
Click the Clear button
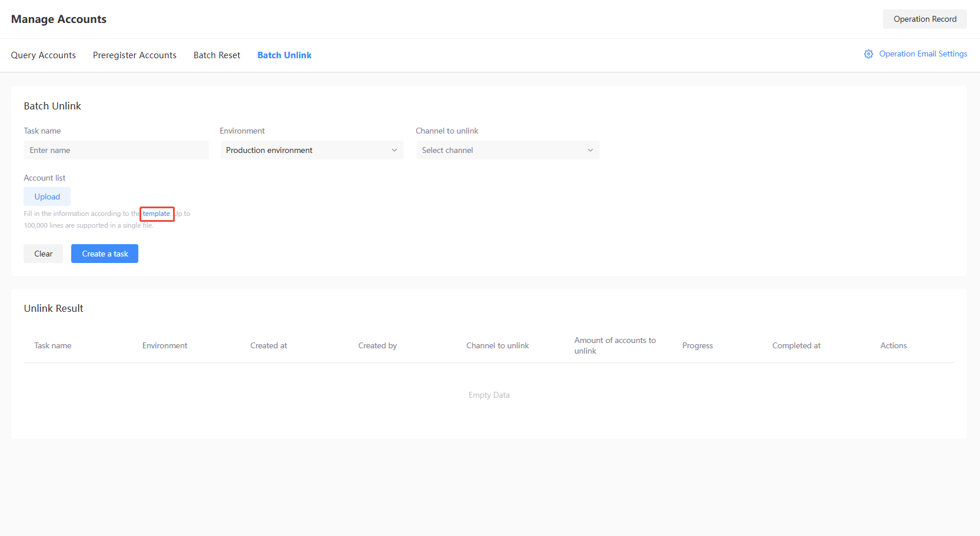click(x=43, y=254)
